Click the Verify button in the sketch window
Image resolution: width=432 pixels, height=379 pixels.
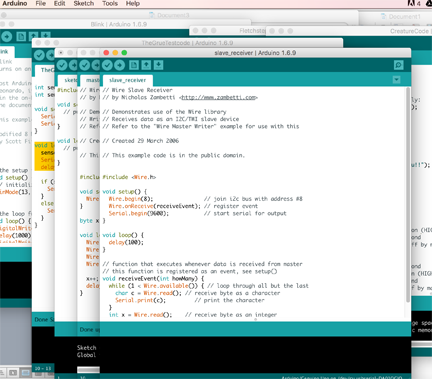click(x=62, y=65)
